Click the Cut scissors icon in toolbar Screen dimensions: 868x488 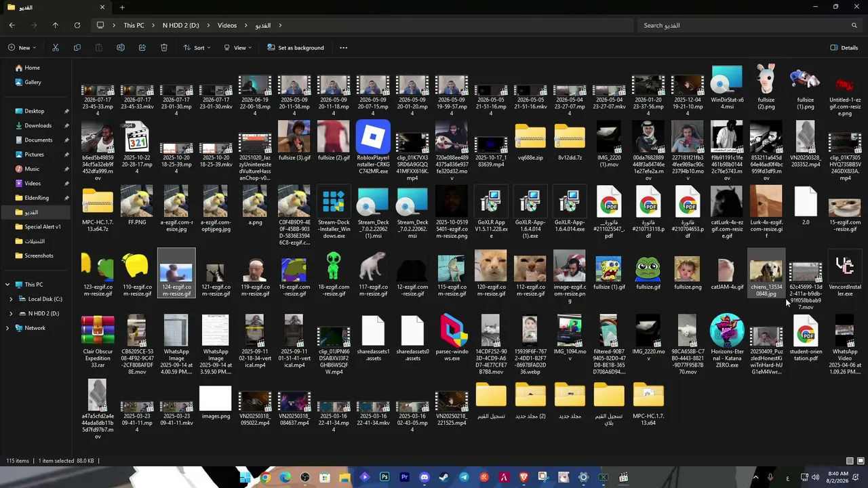point(56,47)
